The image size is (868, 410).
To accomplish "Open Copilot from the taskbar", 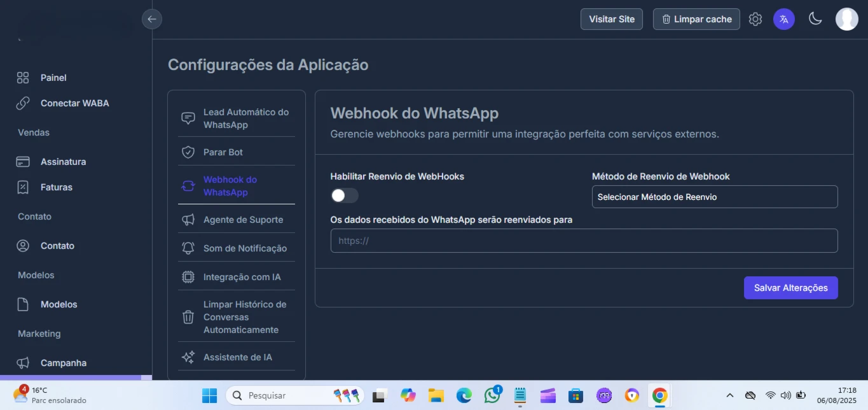I will (x=408, y=395).
